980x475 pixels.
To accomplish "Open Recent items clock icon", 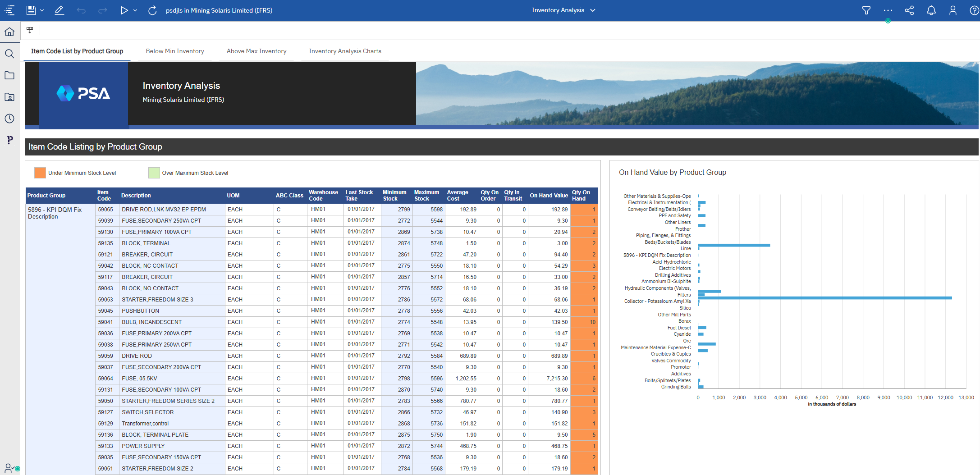I will [9, 119].
